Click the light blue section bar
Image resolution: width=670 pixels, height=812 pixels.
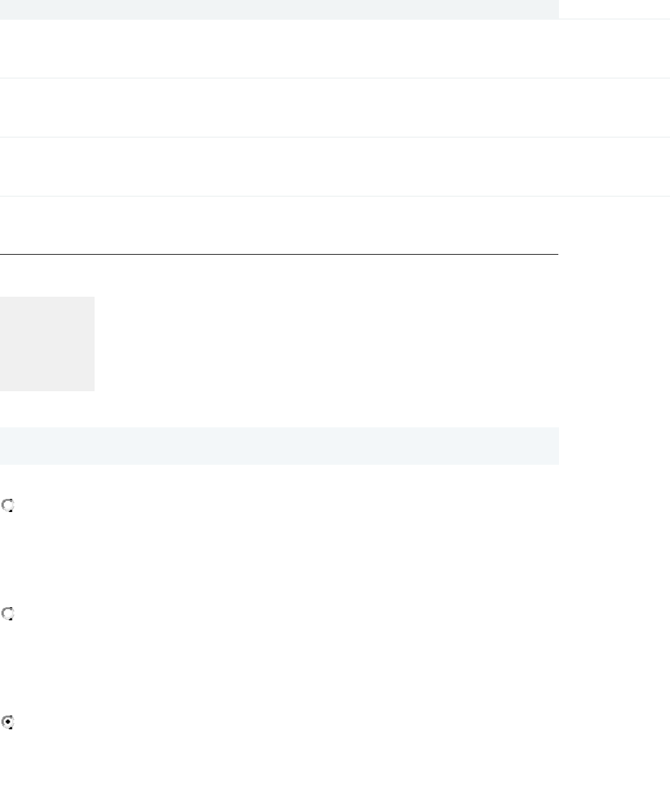coord(279,446)
